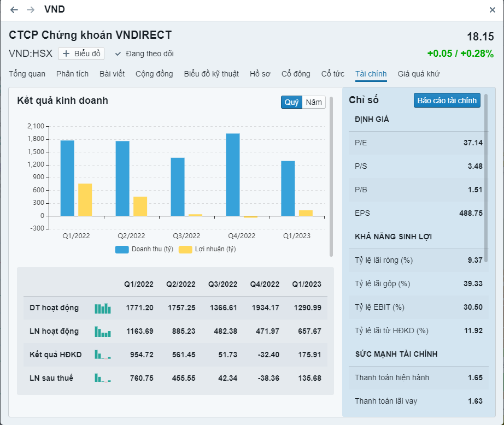
Task: Click the plus icon on Biểu đồ button
Action: pyautogui.click(x=66, y=54)
